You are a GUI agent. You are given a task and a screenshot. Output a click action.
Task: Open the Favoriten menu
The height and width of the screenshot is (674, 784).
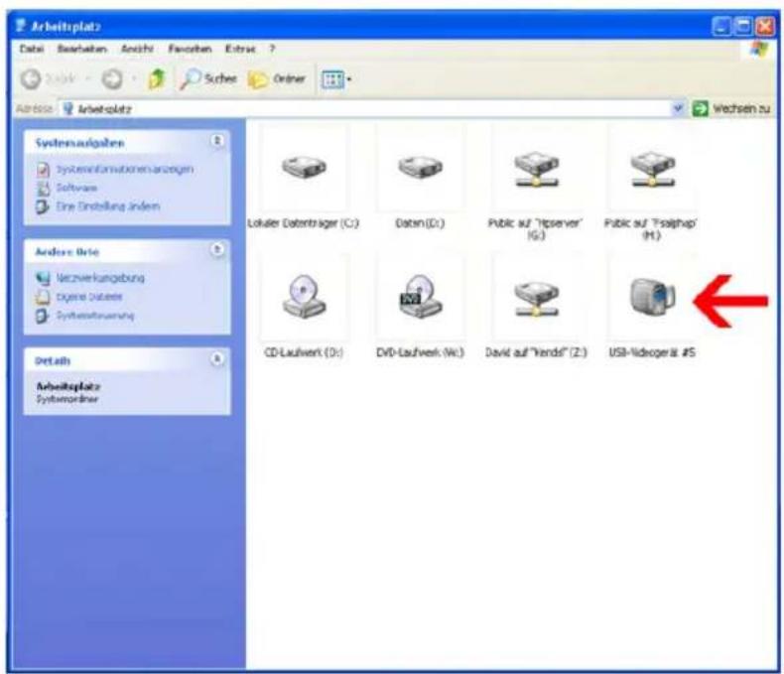(x=190, y=49)
